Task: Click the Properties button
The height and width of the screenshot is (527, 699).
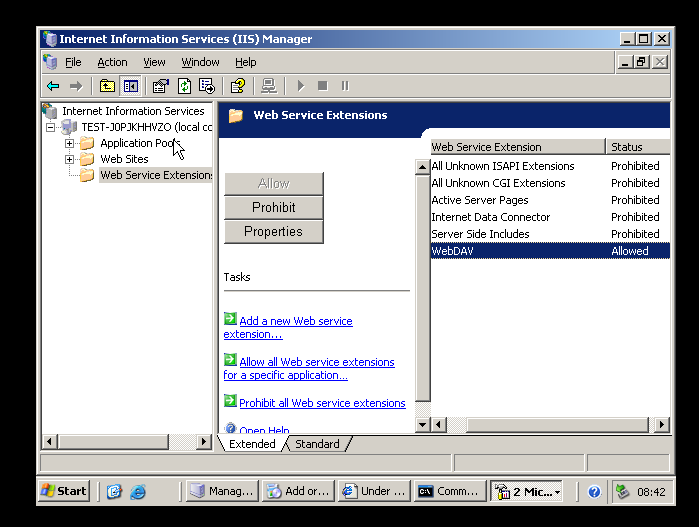Action: [x=274, y=232]
